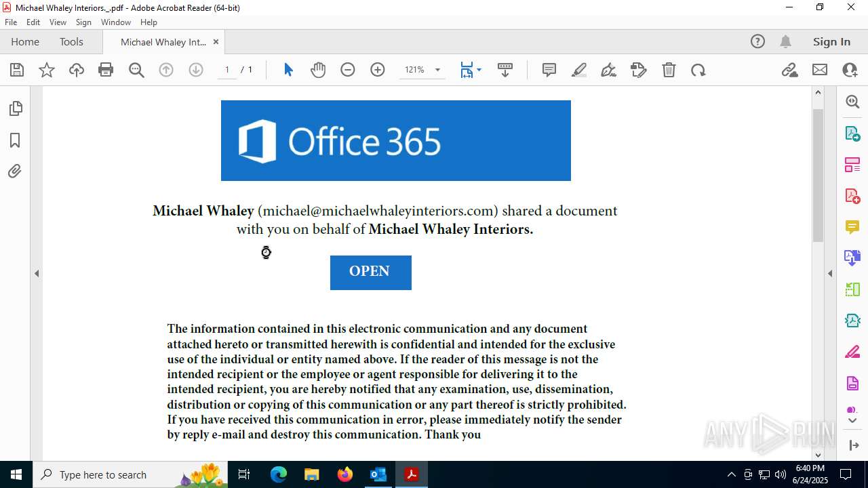The height and width of the screenshot is (488, 868).
Task: Upload the file with the cloud icon
Action: (77, 70)
